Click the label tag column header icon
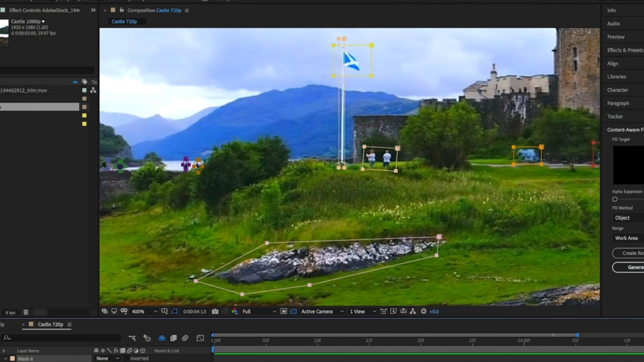644x362 pixels. pyautogui.click(x=85, y=81)
